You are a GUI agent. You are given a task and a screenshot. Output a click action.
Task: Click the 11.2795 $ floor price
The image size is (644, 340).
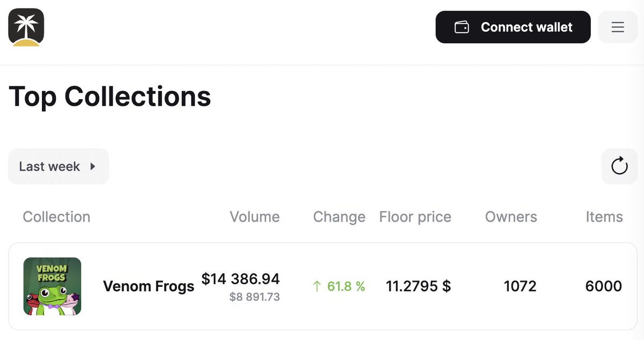coord(419,286)
